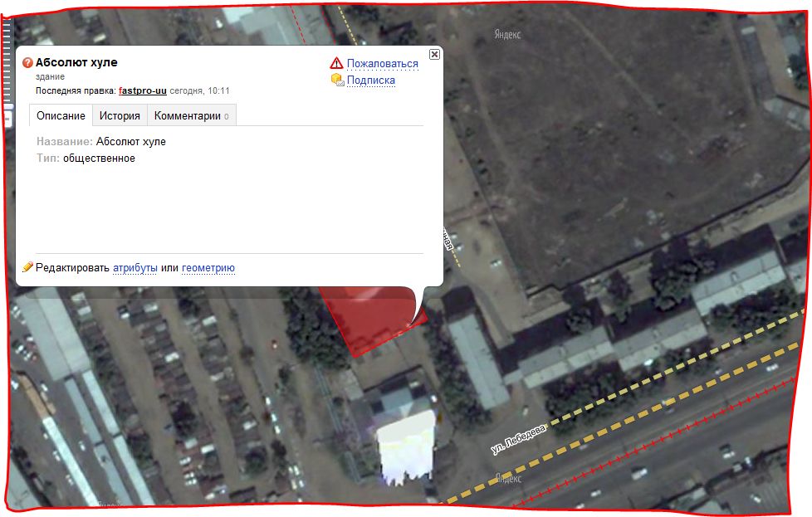Click the orange question mark icon beside Абсолют хуле
812x517 pixels.
click(27, 62)
